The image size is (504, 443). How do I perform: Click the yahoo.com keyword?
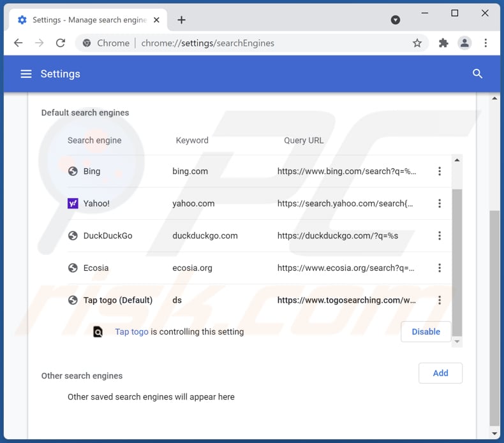click(193, 203)
